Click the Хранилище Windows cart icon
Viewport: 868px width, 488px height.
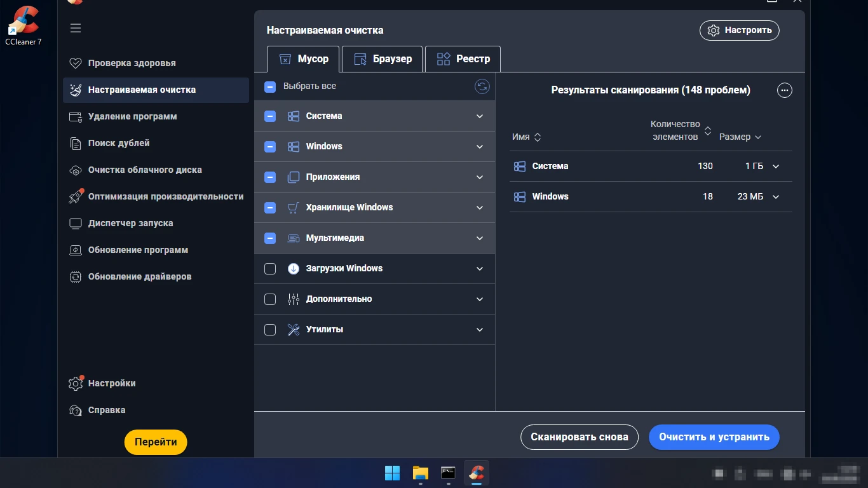pos(293,207)
